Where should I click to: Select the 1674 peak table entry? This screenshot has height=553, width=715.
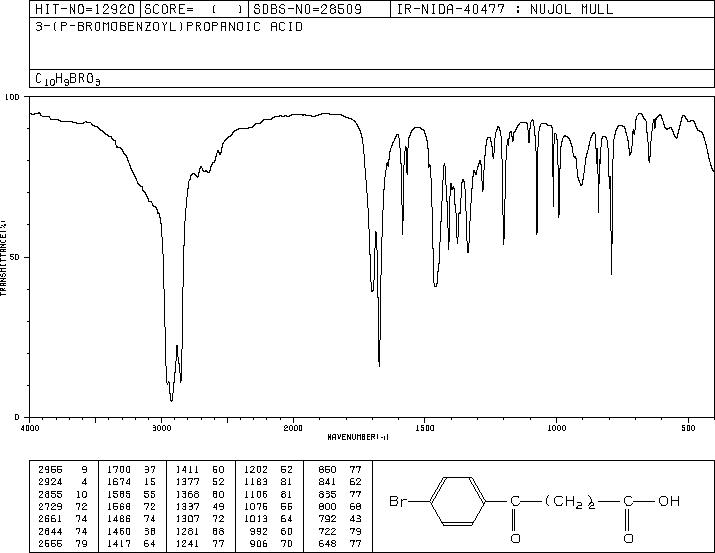pyautogui.click(x=131, y=482)
